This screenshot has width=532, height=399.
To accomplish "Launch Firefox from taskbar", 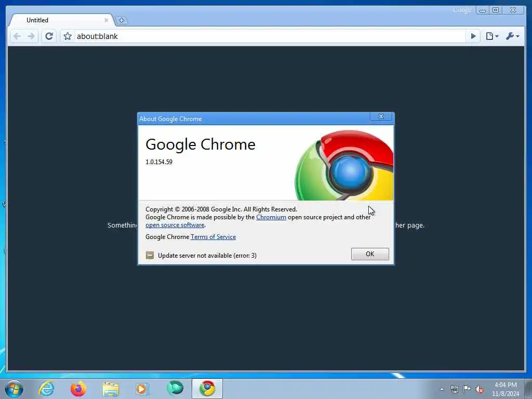I will [x=78, y=389].
